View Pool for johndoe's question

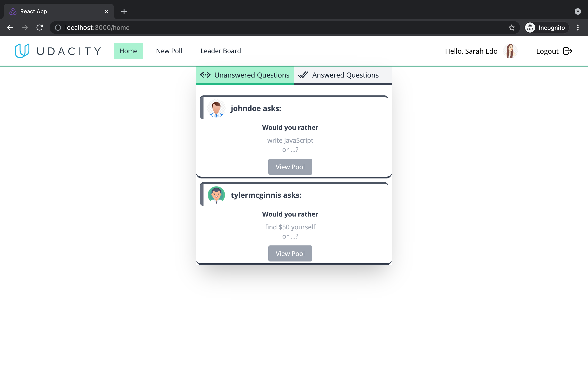point(290,167)
